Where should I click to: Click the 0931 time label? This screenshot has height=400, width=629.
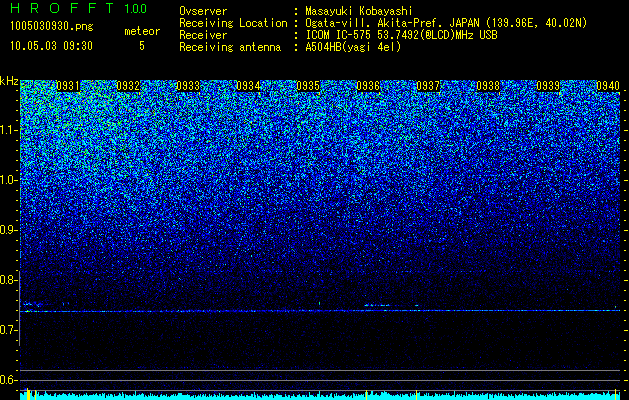[68, 86]
